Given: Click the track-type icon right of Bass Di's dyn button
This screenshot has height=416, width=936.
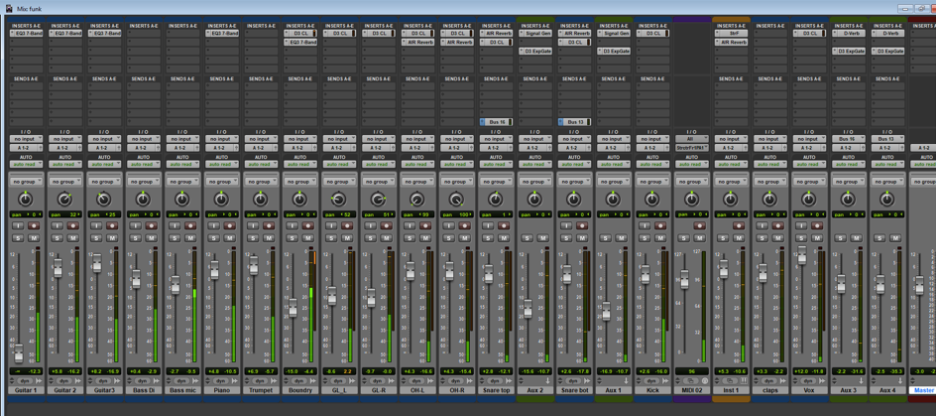Looking at the screenshot, I should click(157, 380).
